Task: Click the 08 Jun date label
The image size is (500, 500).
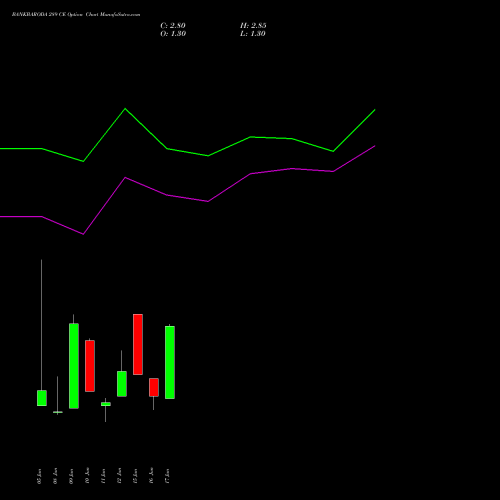Action: point(55,476)
